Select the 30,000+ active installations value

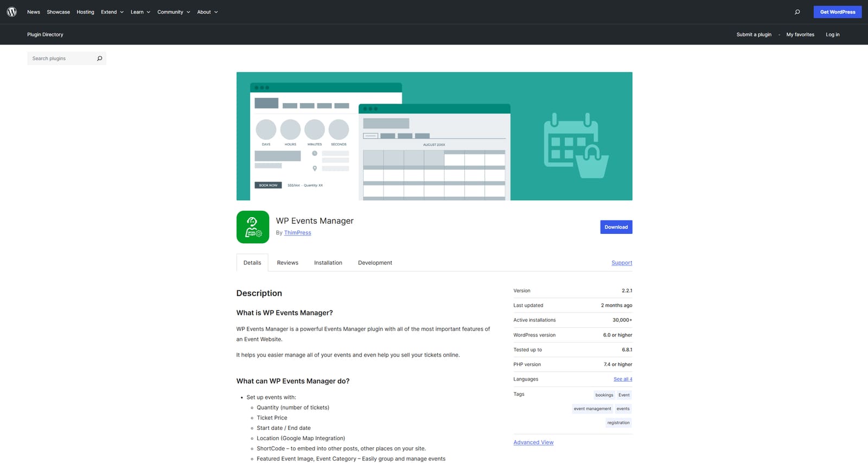622,320
